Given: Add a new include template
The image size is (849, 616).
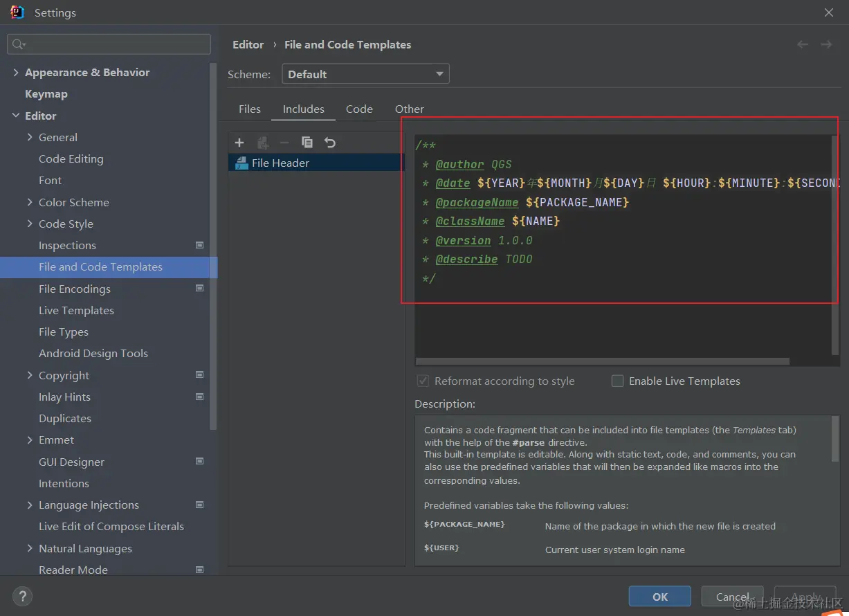Looking at the screenshot, I should pyautogui.click(x=239, y=143).
